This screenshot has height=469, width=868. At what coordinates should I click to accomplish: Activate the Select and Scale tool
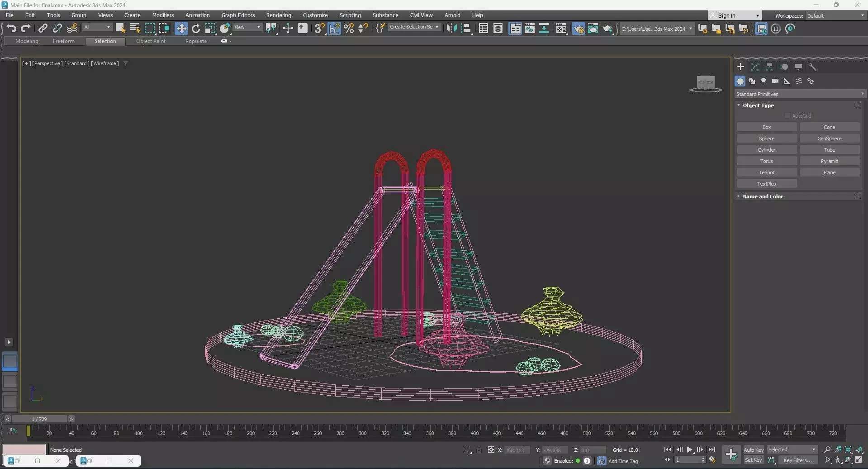[x=210, y=29]
